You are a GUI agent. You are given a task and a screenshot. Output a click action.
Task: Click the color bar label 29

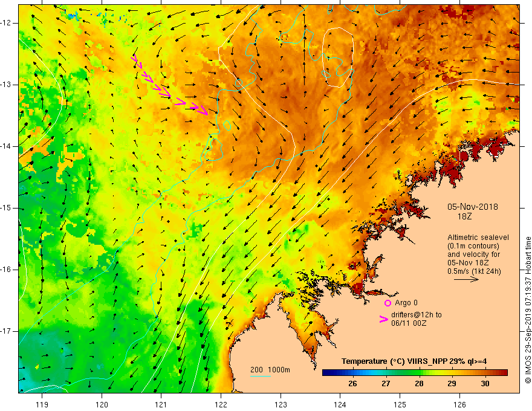pos(452,384)
